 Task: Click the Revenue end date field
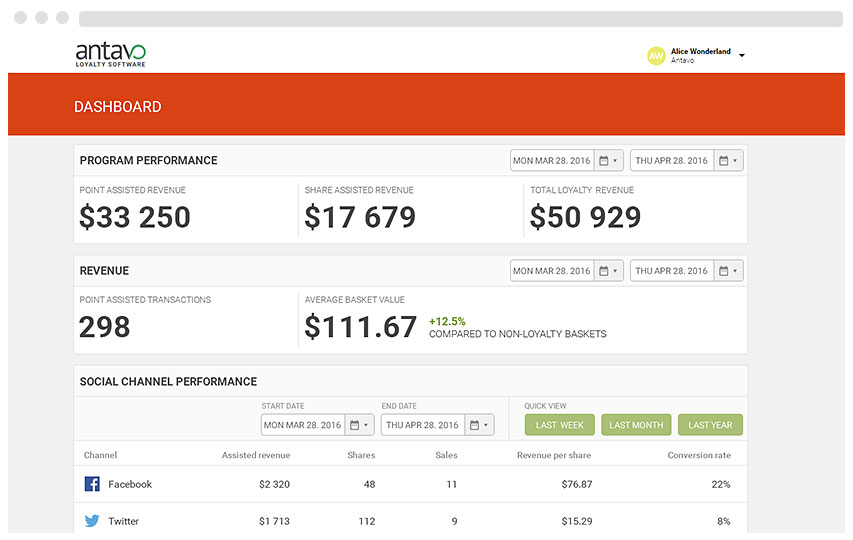click(672, 271)
